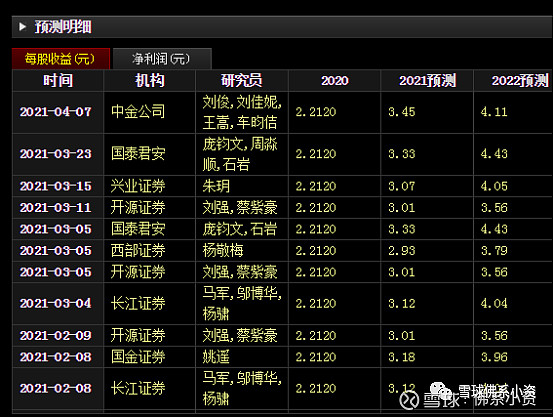Select 2022 forecast value 3.96
Screen dimensions: 554x417
pos(494,357)
